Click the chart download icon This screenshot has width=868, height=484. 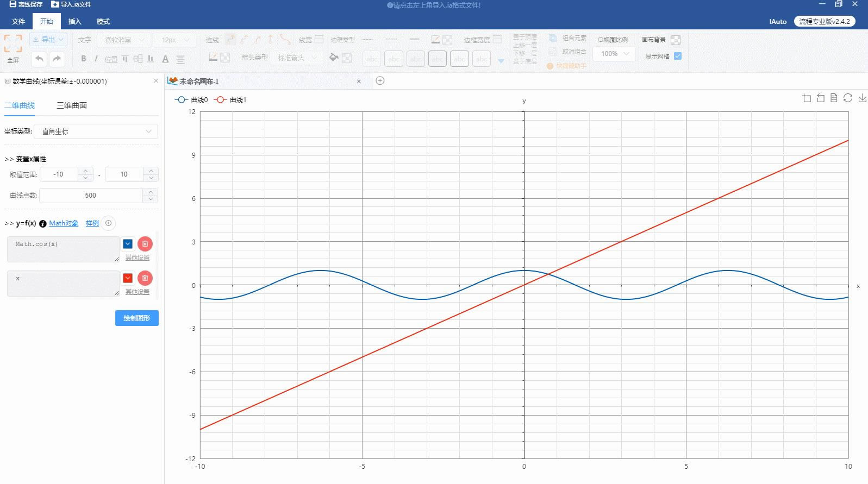(862, 98)
